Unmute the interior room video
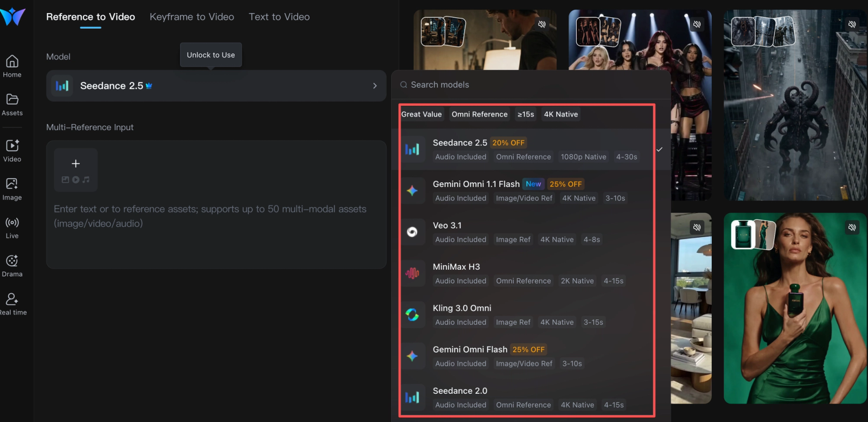Viewport: 868px width, 422px height. point(697,227)
